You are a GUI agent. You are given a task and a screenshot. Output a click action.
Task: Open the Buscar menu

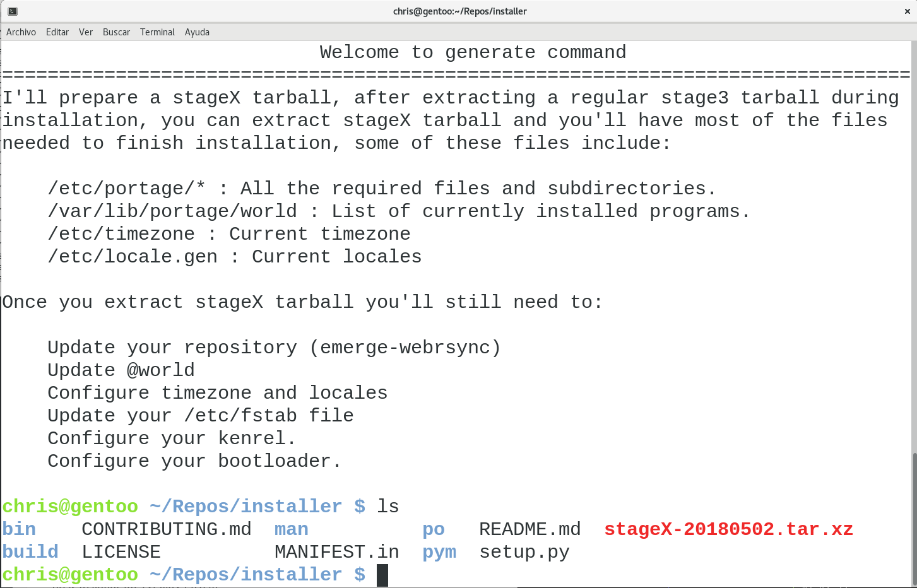point(116,32)
